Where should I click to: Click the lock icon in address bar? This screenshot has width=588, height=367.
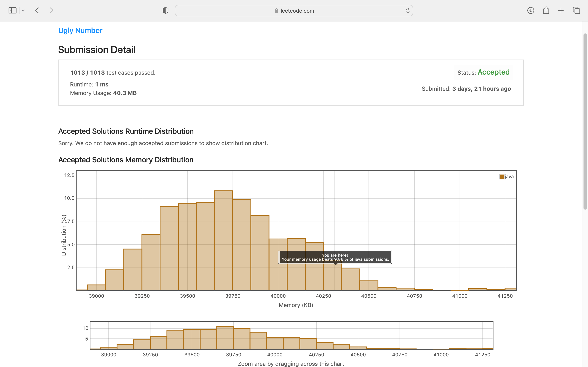coord(276,11)
